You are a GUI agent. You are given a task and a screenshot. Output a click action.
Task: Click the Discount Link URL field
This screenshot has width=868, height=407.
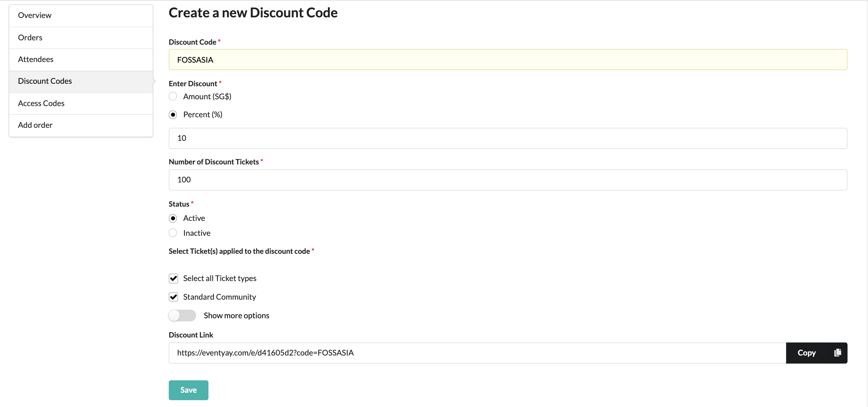pyautogui.click(x=477, y=353)
